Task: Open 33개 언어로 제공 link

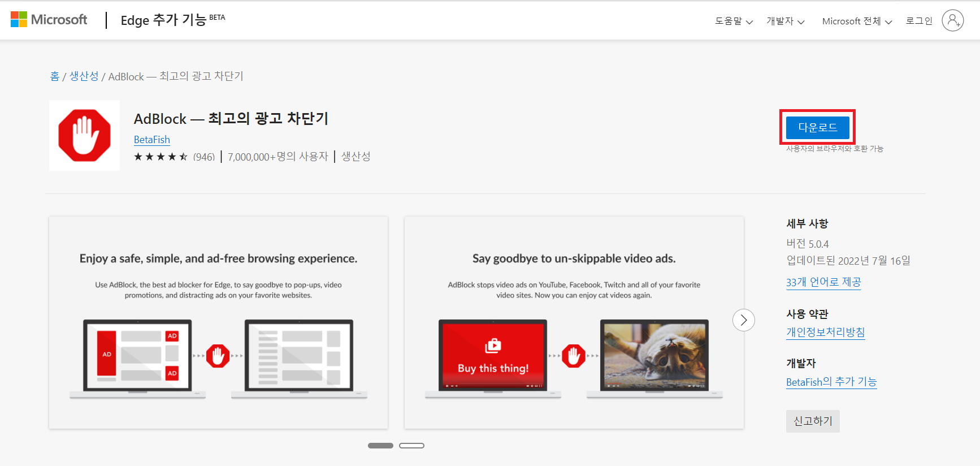Action: click(x=823, y=282)
